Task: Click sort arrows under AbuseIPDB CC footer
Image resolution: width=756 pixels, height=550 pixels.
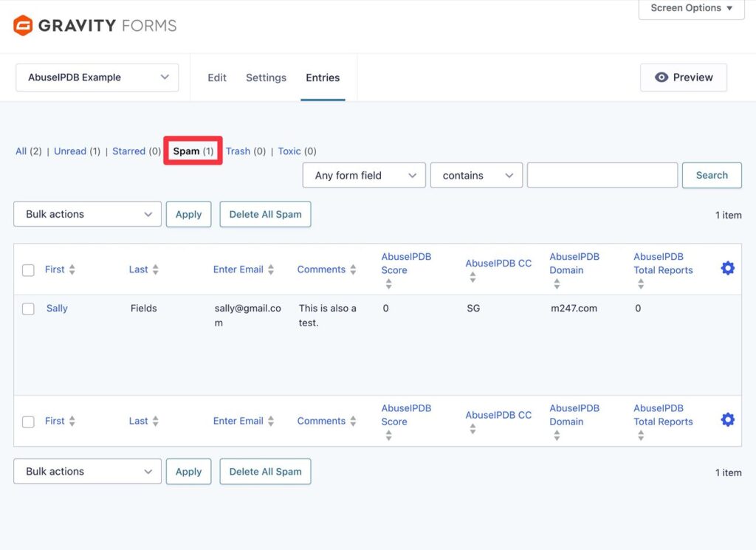Action: pos(472,428)
